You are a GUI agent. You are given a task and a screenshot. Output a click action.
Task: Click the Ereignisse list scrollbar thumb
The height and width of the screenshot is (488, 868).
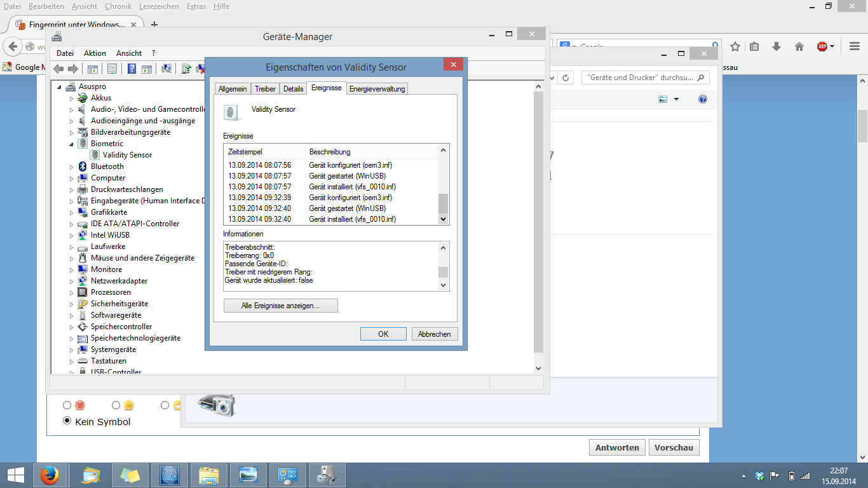click(x=444, y=203)
